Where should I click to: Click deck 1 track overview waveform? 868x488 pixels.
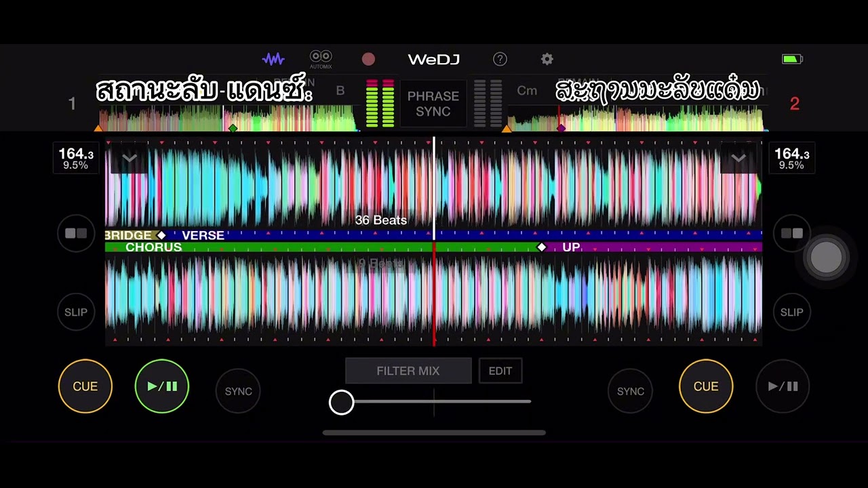(228, 119)
